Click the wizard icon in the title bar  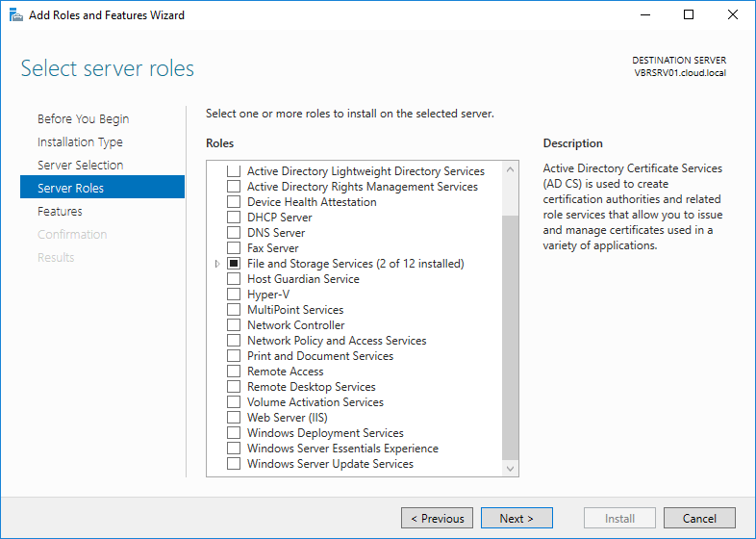point(16,15)
